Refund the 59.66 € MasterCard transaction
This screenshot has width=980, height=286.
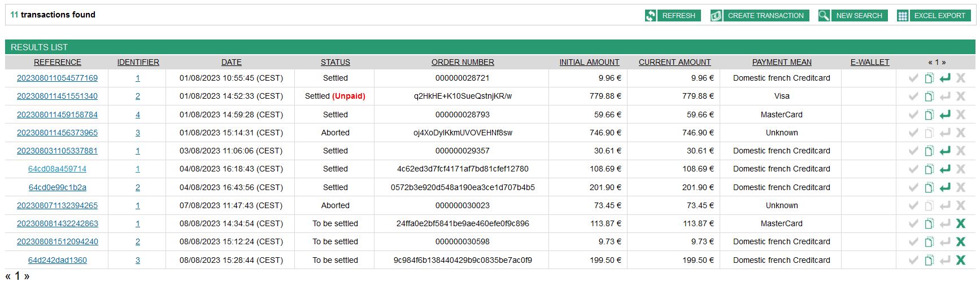tap(944, 115)
